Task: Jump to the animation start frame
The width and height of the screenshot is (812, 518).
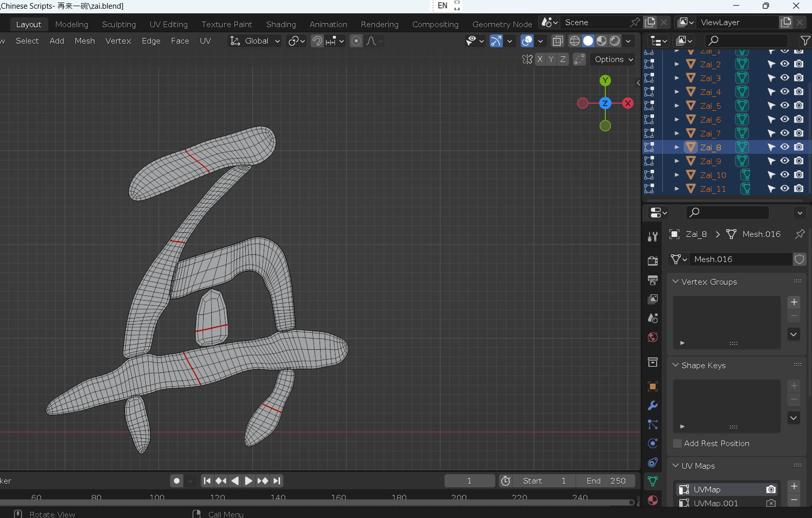Action: click(x=207, y=481)
